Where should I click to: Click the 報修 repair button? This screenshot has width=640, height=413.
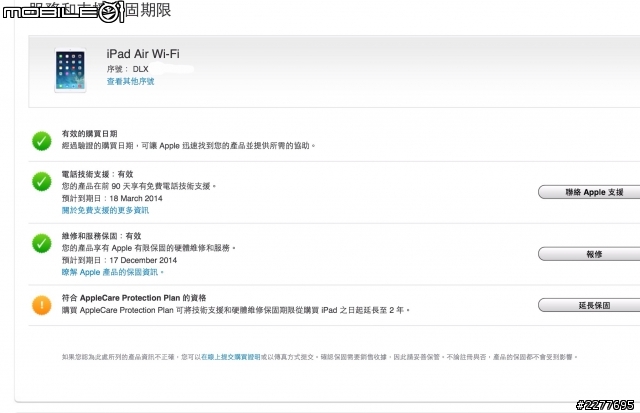tap(589, 254)
